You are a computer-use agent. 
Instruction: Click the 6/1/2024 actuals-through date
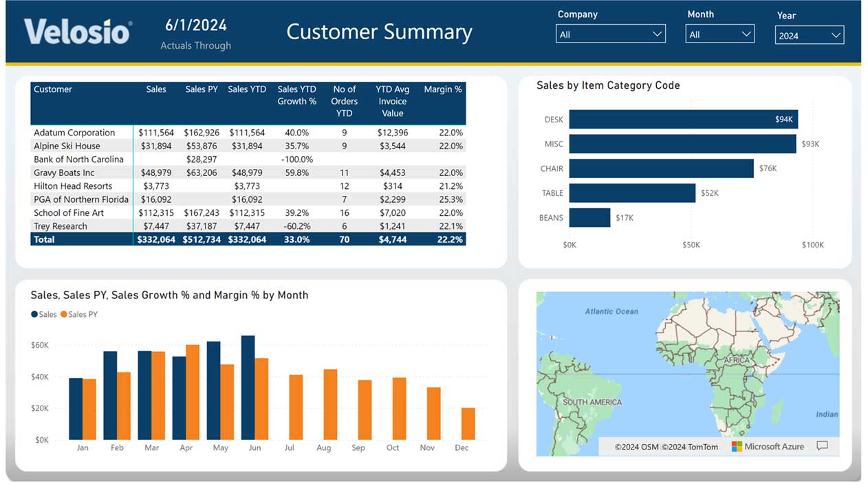click(196, 25)
